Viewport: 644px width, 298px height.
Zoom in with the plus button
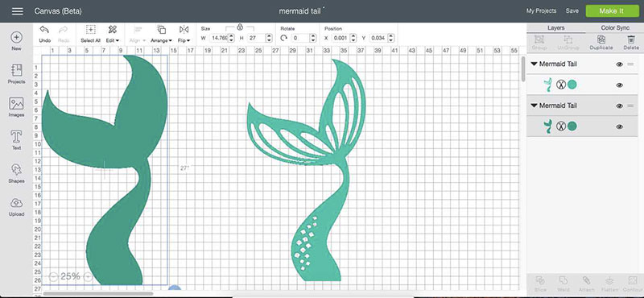coord(88,276)
